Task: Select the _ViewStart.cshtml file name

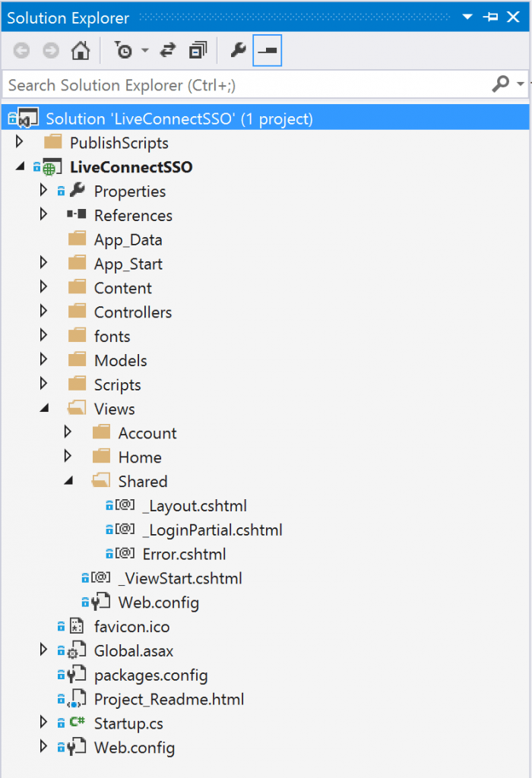Action: pyautogui.click(x=180, y=578)
